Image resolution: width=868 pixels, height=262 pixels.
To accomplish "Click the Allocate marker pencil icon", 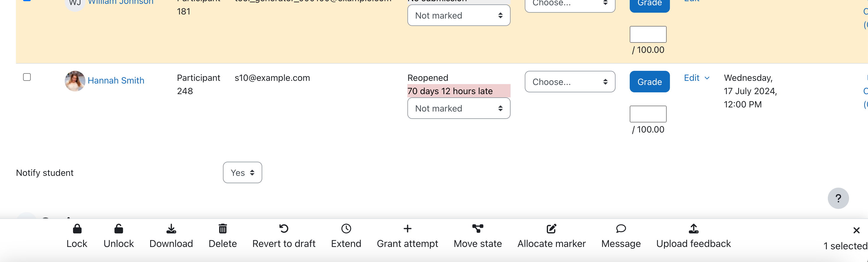I will 551,229.
